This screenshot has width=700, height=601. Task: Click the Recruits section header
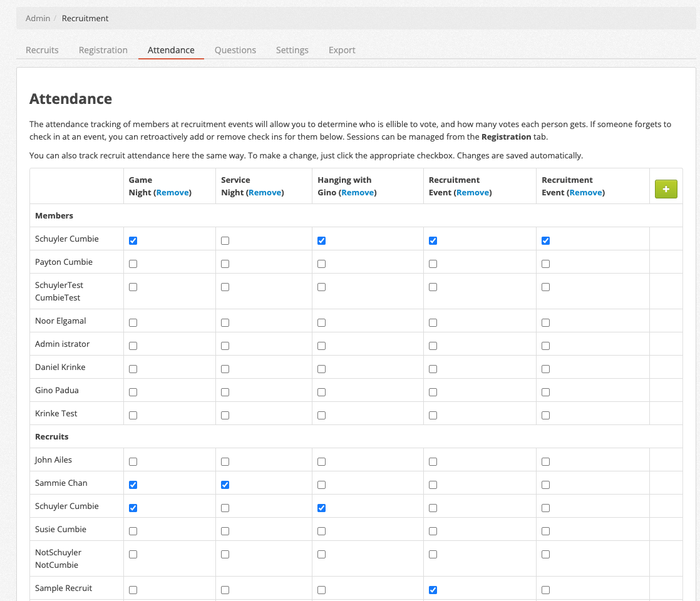coord(52,437)
